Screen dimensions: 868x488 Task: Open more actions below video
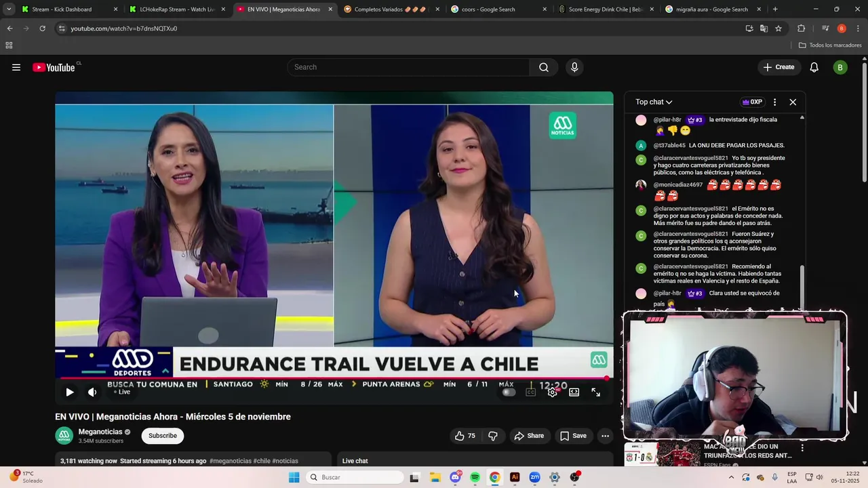[605, 436]
